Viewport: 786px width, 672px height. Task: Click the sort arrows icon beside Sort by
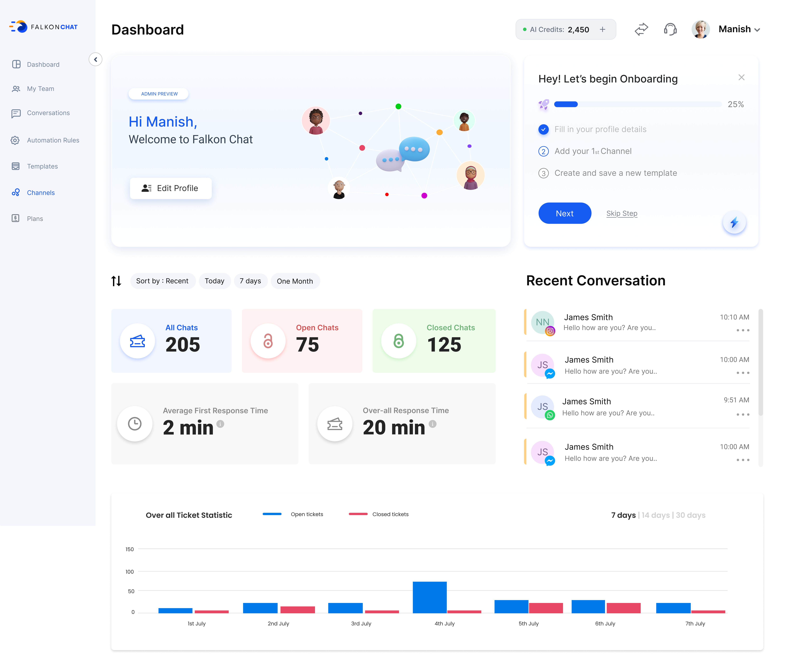[x=117, y=281]
